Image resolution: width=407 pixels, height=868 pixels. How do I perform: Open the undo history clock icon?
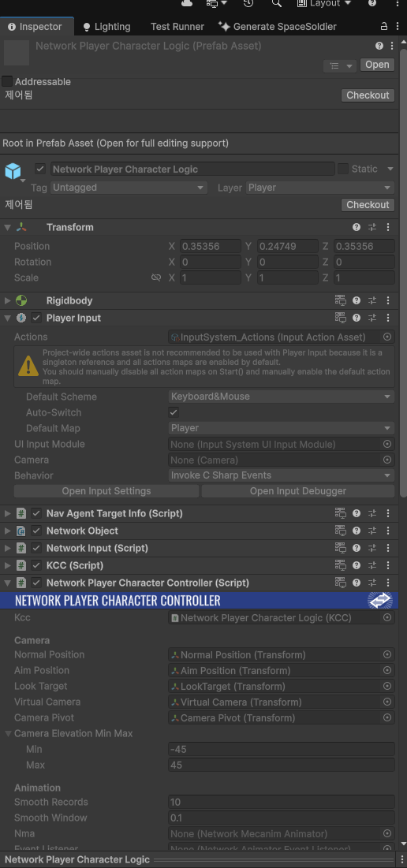[x=248, y=3]
